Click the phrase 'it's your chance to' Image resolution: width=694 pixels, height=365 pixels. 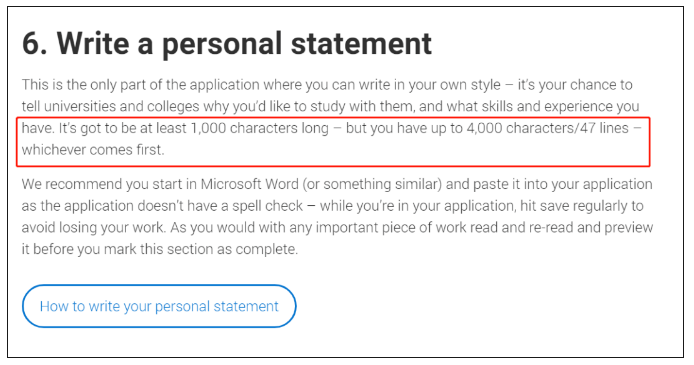point(575,85)
